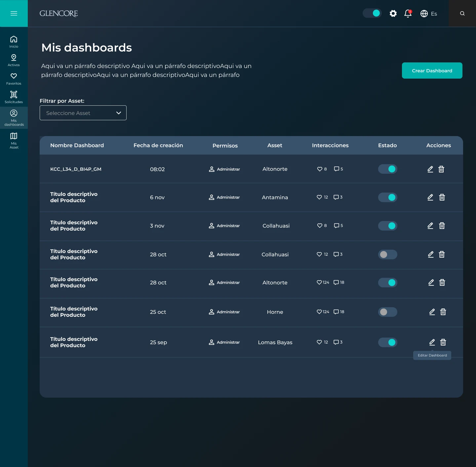Open notifications bell
Viewport: 476px width, 467px height.
[408, 14]
